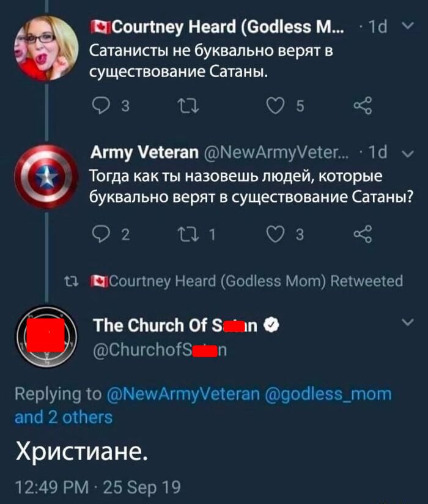Open Courtney Heard's profile picture
428x504 pixels.
tap(46, 48)
